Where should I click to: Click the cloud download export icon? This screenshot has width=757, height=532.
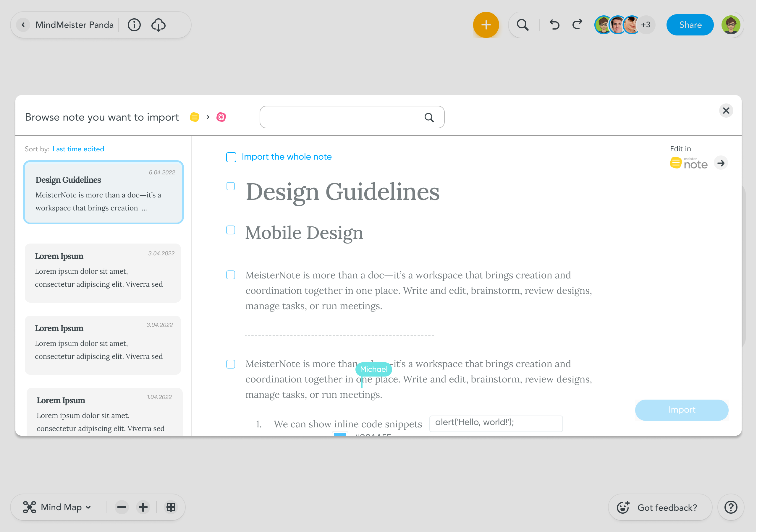tap(158, 25)
